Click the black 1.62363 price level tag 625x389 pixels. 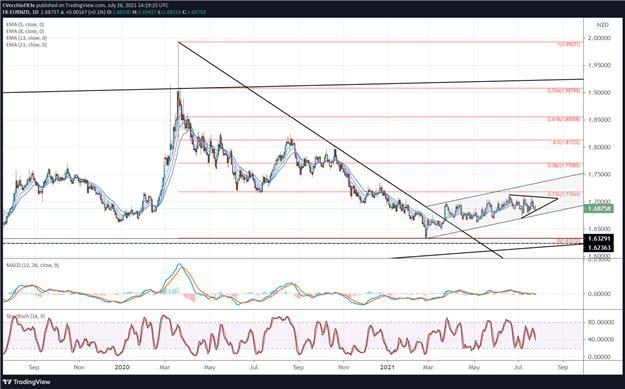pyautogui.click(x=599, y=248)
